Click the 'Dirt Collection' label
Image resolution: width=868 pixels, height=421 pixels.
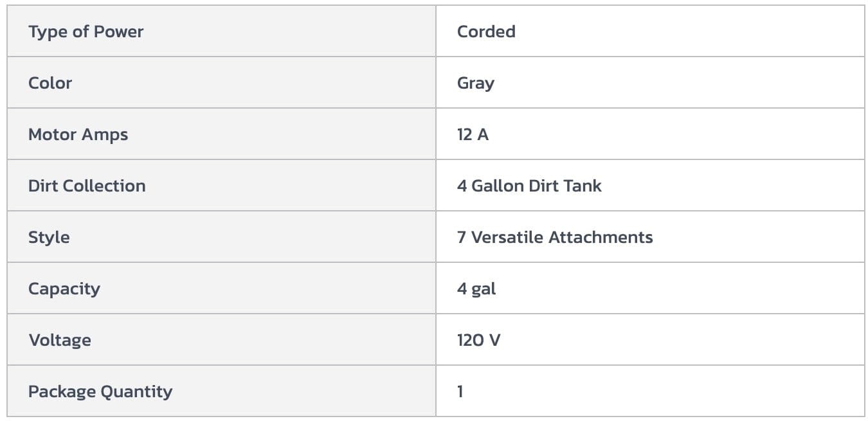click(x=87, y=186)
